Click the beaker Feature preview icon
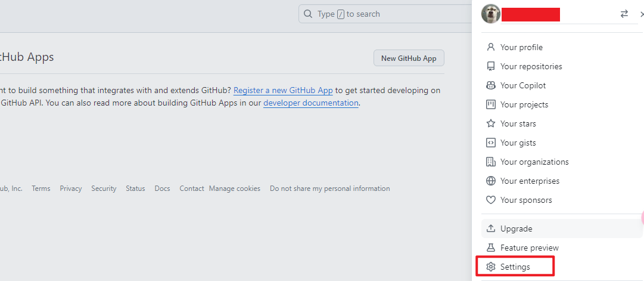644x281 pixels. point(491,248)
